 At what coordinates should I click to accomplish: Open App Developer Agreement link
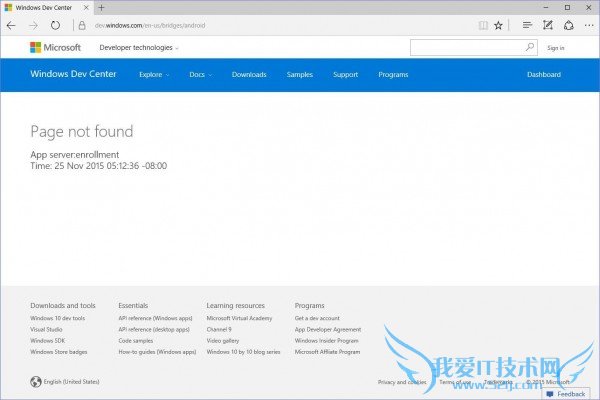[328, 329]
